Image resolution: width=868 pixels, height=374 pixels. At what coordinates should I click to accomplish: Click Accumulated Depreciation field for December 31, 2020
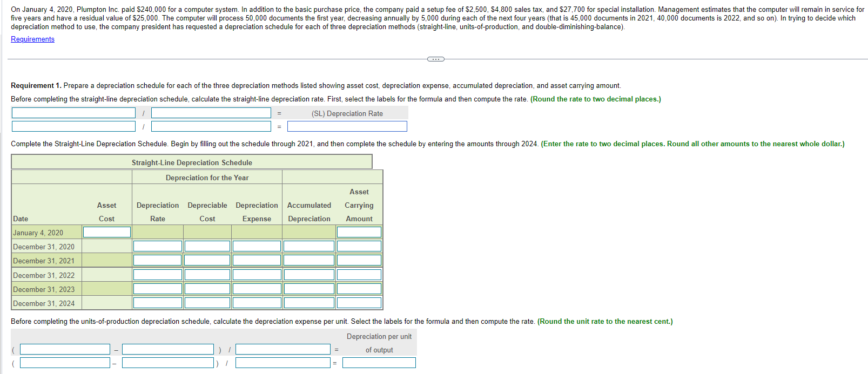(309, 246)
